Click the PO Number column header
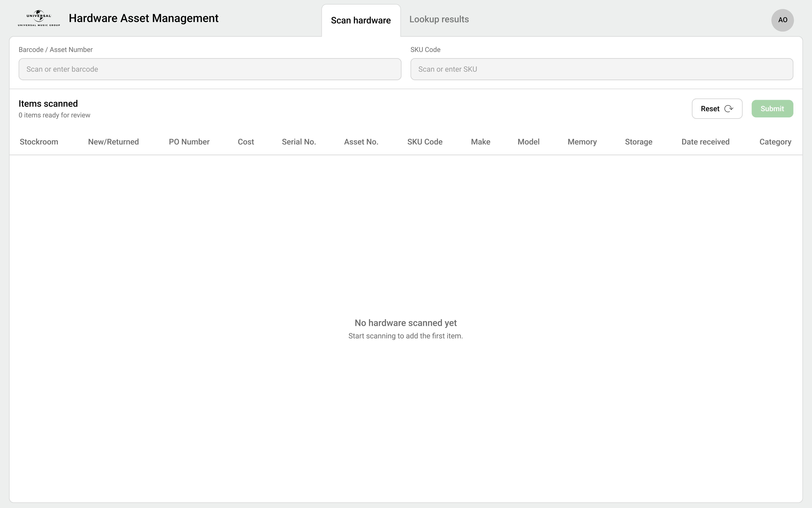This screenshot has height=508, width=812. (x=189, y=142)
